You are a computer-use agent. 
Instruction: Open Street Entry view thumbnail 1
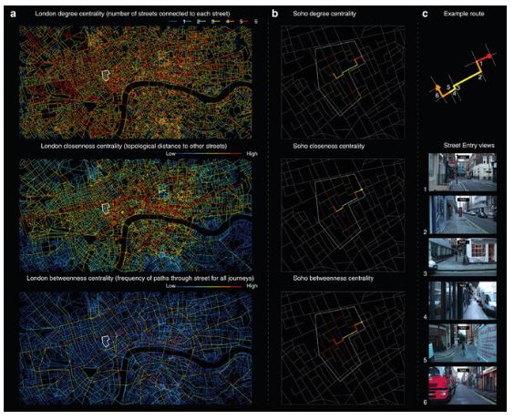(463, 172)
